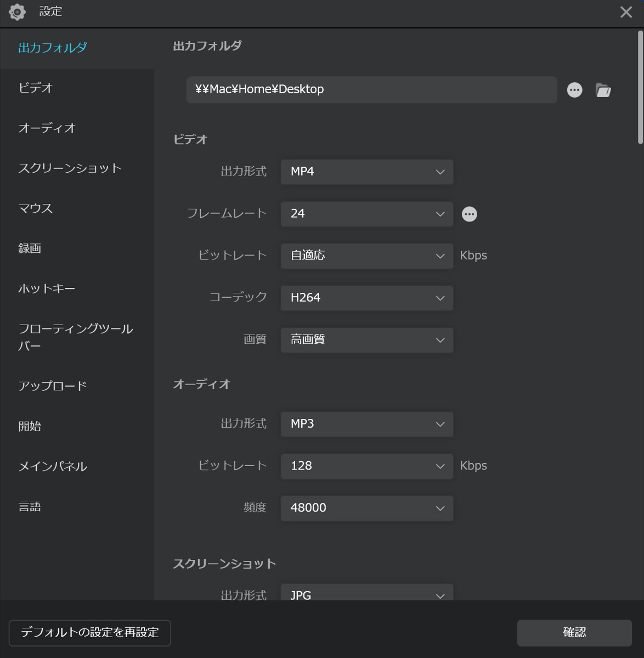The width and height of the screenshot is (644, 658).
Task: Click the 設定 title text
Action: 50,12
